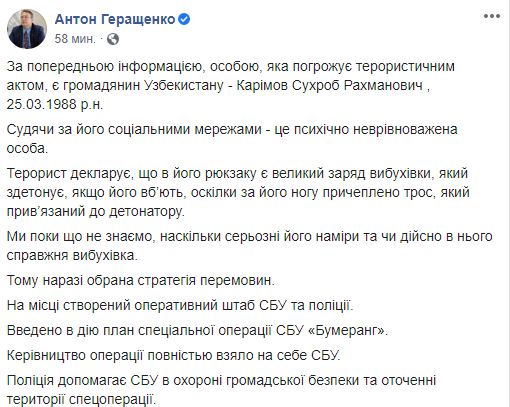Open the three-dots post options menu
510x407 pixels.
point(492,16)
